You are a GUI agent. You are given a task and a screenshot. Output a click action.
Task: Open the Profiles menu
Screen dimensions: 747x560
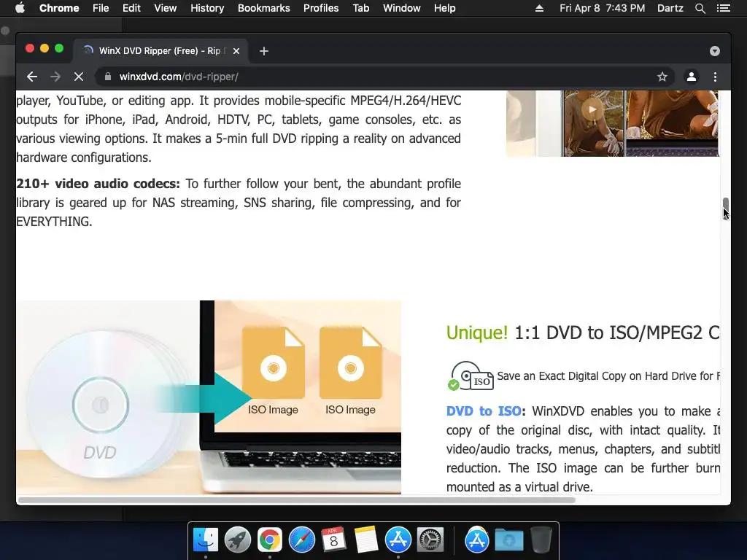click(x=321, y=8)
